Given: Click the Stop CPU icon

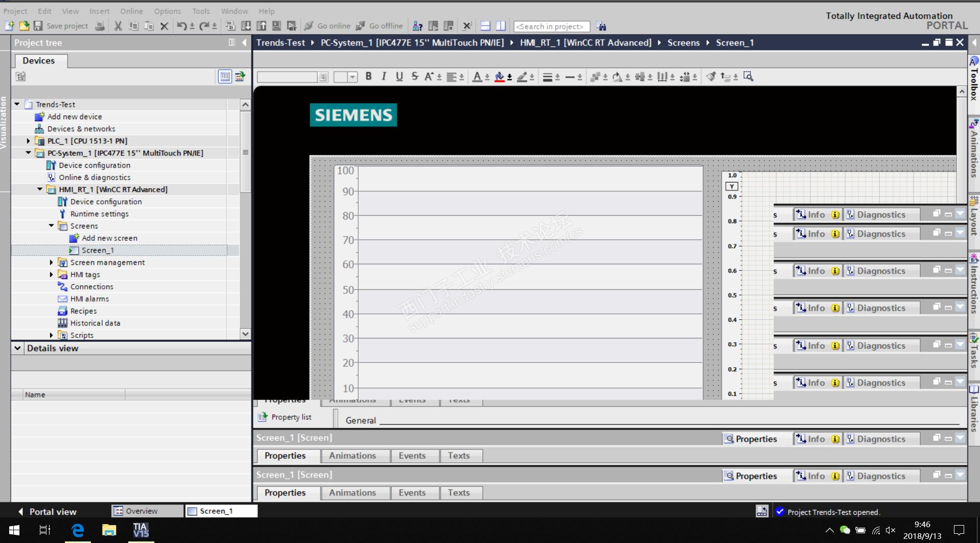Looking at the screenshot, I should (448, 26).
